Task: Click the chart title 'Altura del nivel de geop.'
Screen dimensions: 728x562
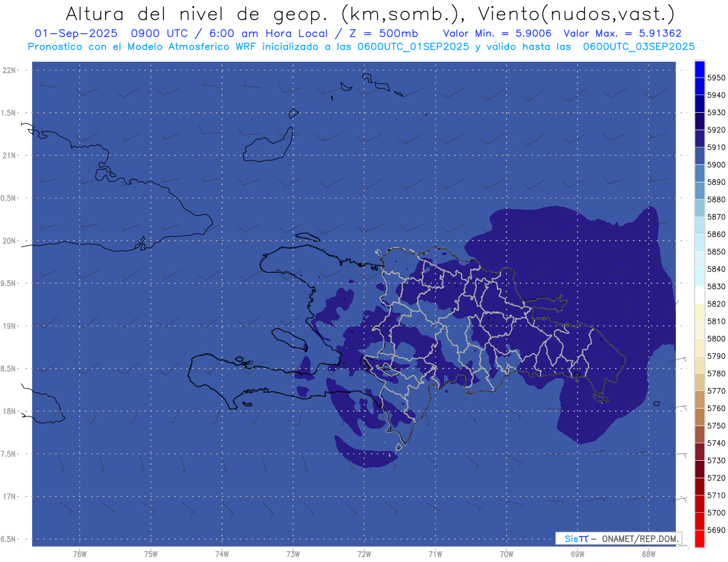Action: (x=195, y=13)
